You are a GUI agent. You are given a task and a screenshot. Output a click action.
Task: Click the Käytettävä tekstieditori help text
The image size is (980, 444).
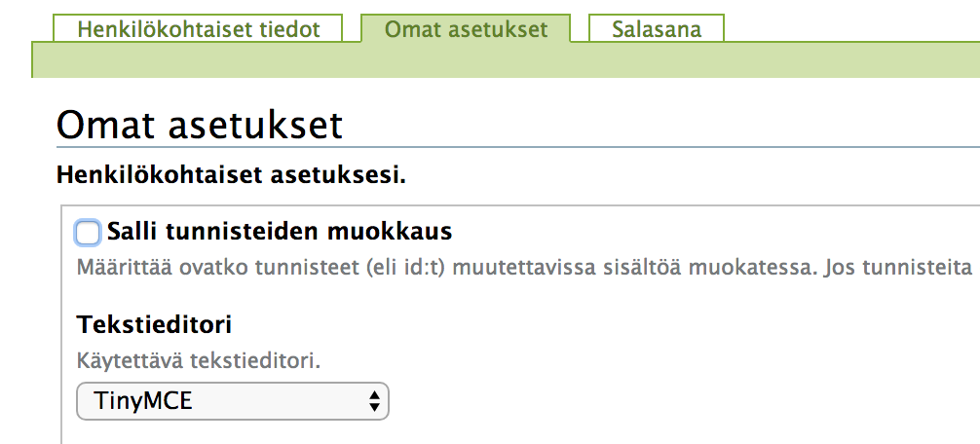tap(198, 361)
